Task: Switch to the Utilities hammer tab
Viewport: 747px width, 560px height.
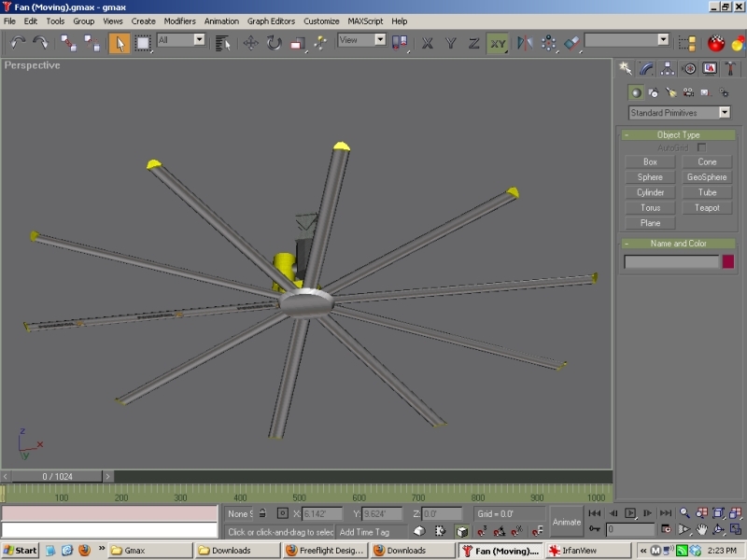Action: tap(730, 68)
